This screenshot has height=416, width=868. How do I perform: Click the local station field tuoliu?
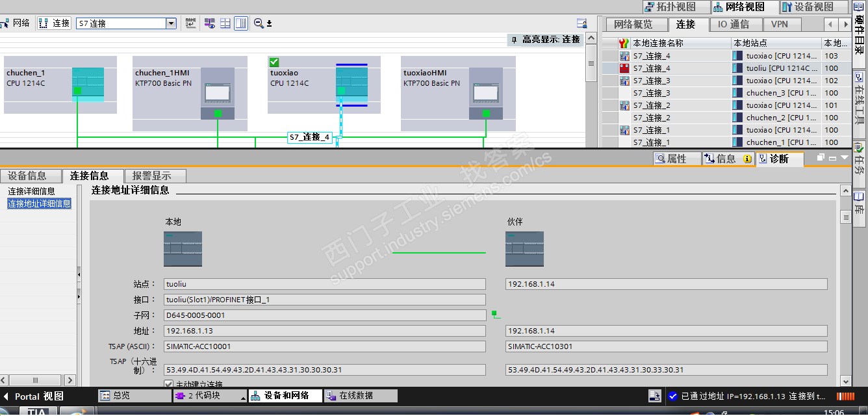point(325,284)
